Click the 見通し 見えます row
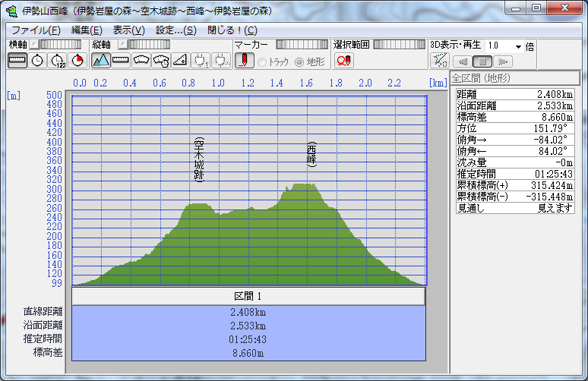Screen dimensions: 588x381 (515, 208)
